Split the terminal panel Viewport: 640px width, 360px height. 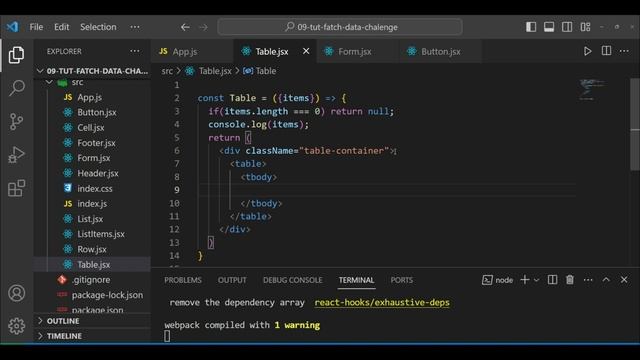pos(552,280)
